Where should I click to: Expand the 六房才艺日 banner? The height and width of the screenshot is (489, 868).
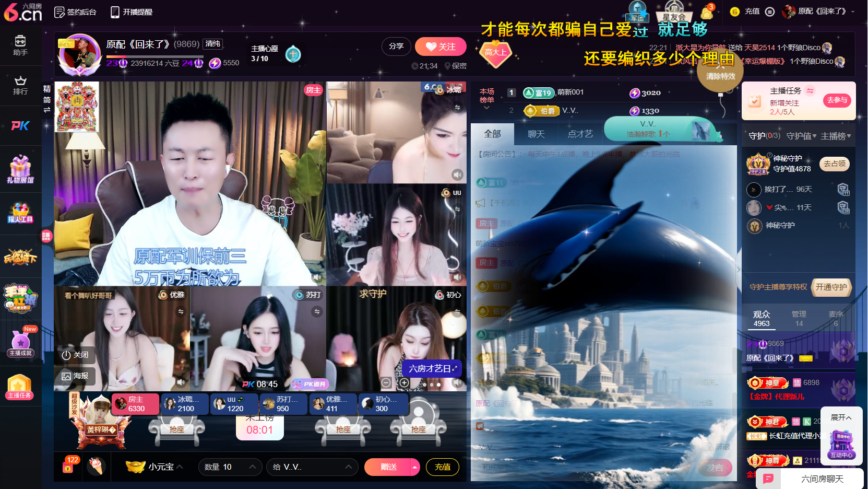(432, 369)
